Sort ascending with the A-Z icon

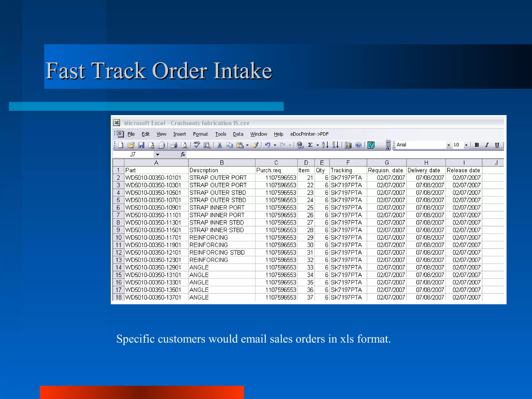click(x=325, y=145)
